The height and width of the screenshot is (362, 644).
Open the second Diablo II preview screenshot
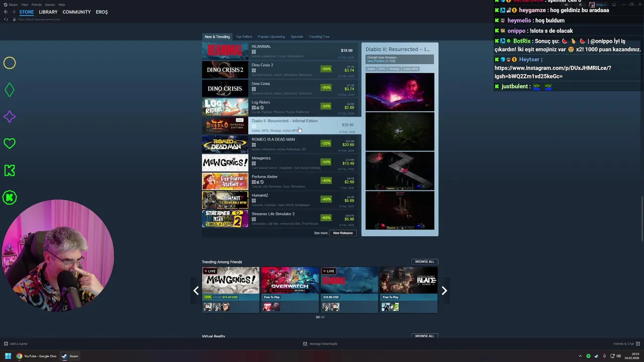(x=399, y=131)
